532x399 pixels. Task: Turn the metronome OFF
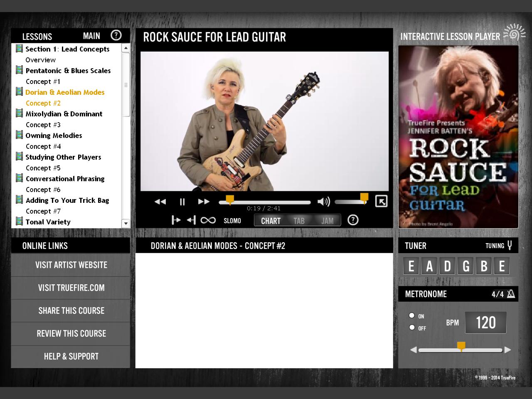click(412, 327)
